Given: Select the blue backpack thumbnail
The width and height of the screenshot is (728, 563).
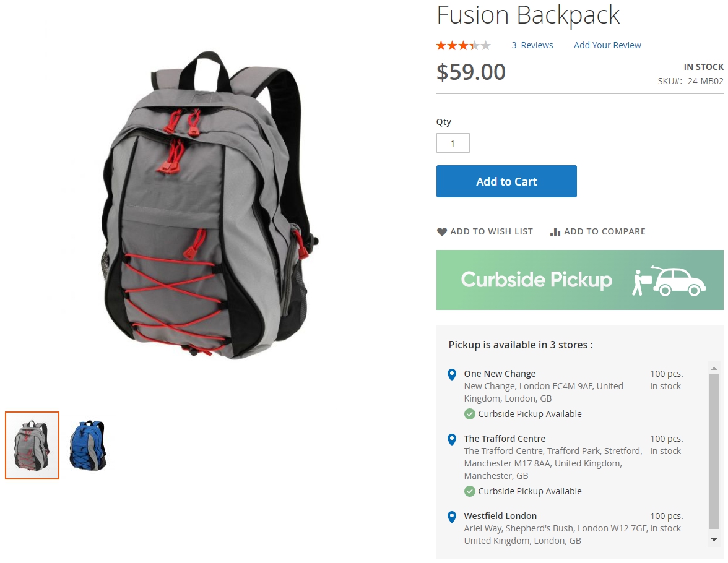Looking at the screenshot, I should pyautogui.click(x=88, y=445).
